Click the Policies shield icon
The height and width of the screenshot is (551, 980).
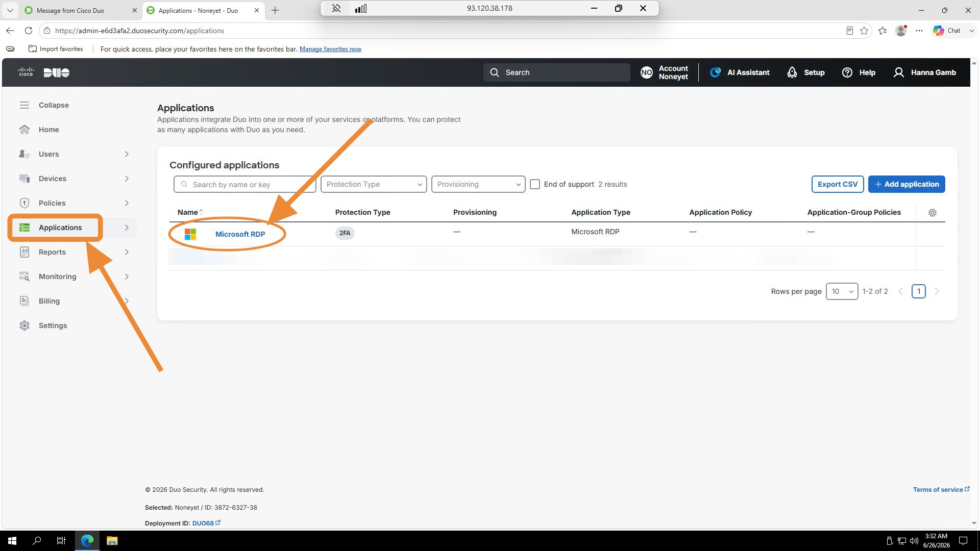click(24, 203)
